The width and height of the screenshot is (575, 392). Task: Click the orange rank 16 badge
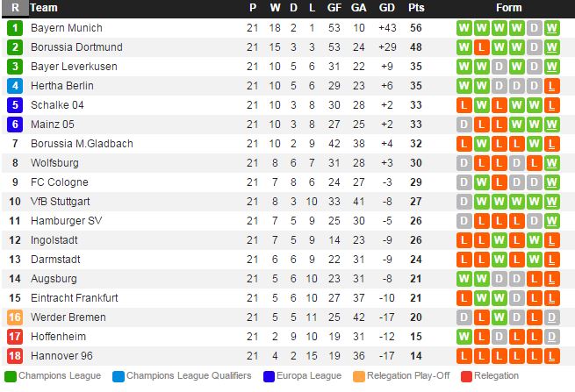coord(15,317)
